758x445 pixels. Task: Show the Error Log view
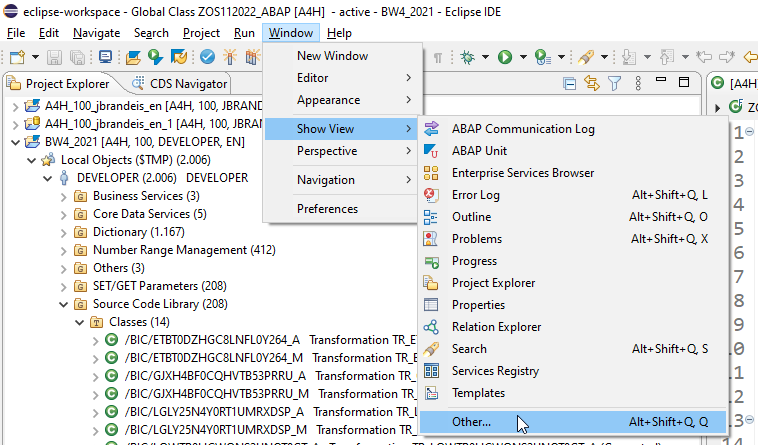coord(572,195)
